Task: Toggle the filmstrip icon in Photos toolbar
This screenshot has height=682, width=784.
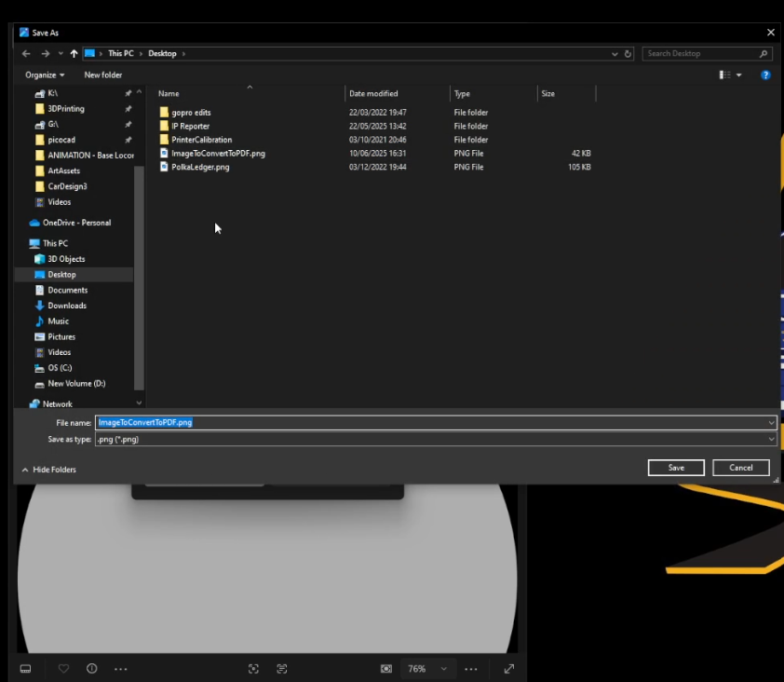Action: [25, 669]
